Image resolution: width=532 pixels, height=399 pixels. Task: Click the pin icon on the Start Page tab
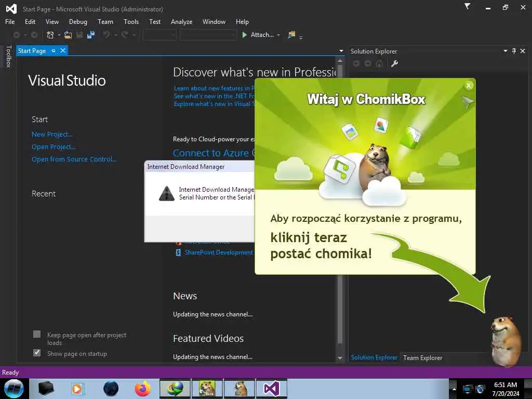click(x=54, y=50)
